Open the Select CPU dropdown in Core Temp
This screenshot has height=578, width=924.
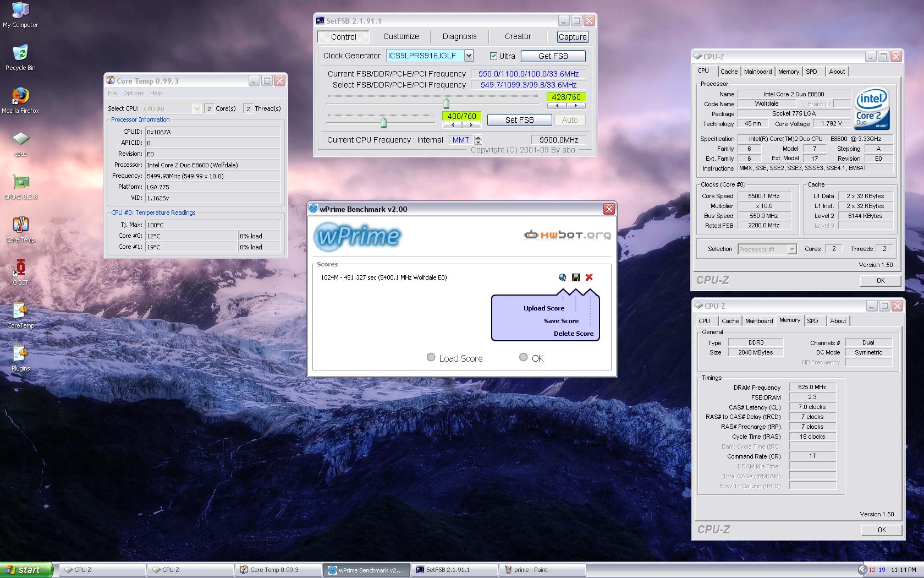tap(197, 109)
